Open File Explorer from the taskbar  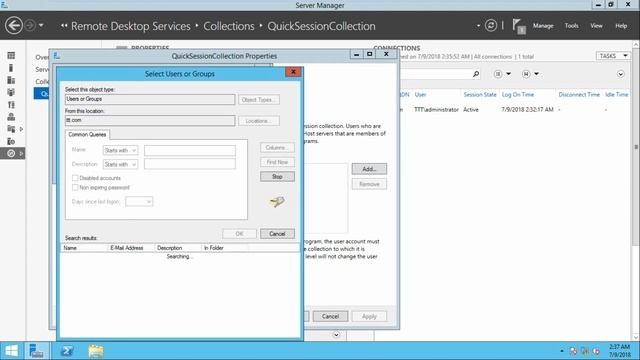96,351
